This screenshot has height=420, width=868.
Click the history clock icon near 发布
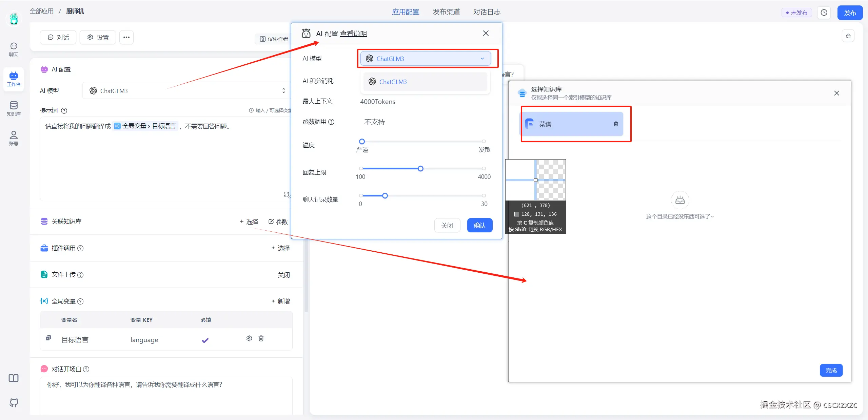click(824, 13)
